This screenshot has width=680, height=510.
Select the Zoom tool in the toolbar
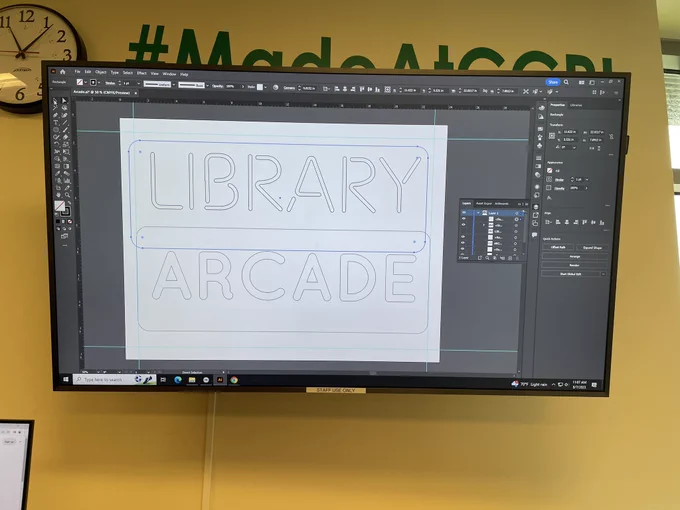coord(67,195)
